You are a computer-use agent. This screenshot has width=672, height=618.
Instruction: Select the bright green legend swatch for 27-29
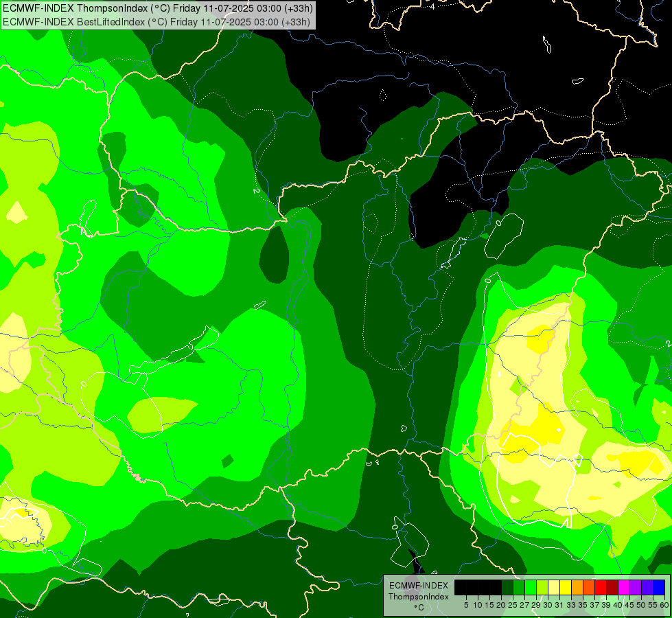pos(531,587)
